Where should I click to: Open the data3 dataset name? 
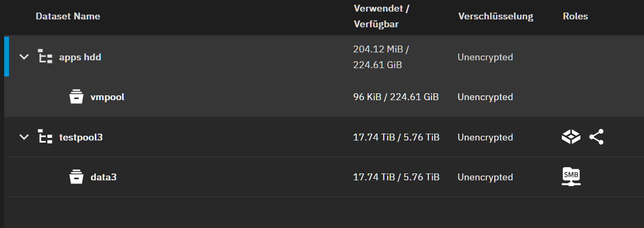pos(104,177)
